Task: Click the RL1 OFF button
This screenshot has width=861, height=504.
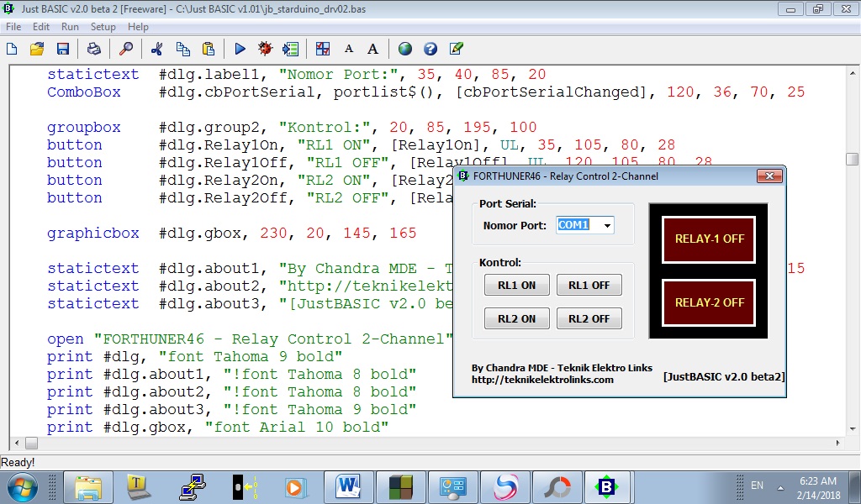Action: click(589, 285)
